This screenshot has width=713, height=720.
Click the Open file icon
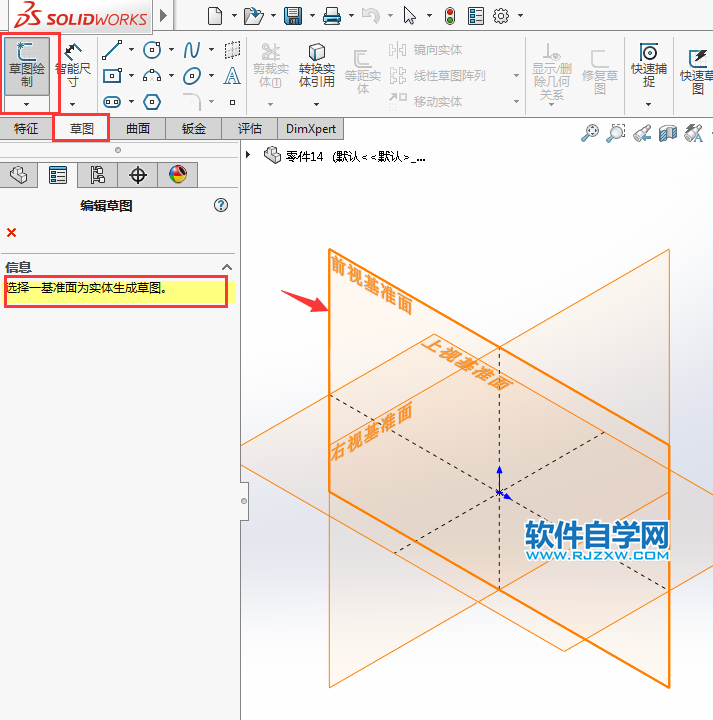point(253,16)
